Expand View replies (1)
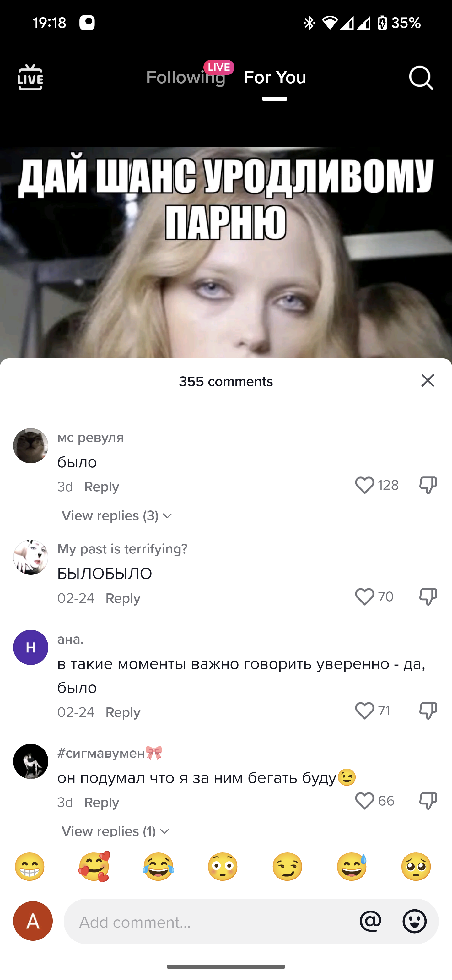The width and height of the screenshot is (452, 980). click(x=115, y=830)
